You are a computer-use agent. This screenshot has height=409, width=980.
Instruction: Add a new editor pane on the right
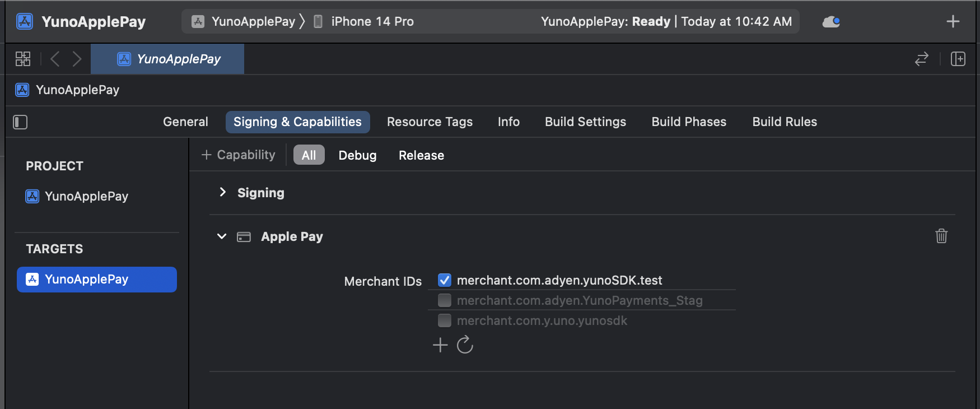click(958, 59)
